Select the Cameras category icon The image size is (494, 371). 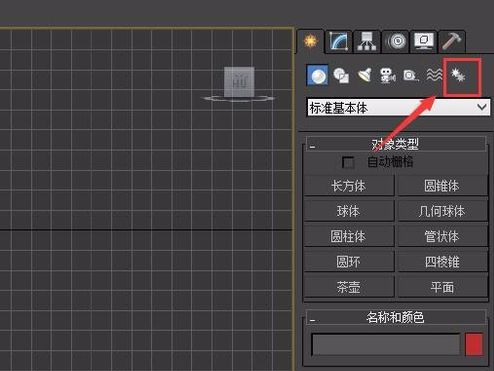tap(388, 75)
